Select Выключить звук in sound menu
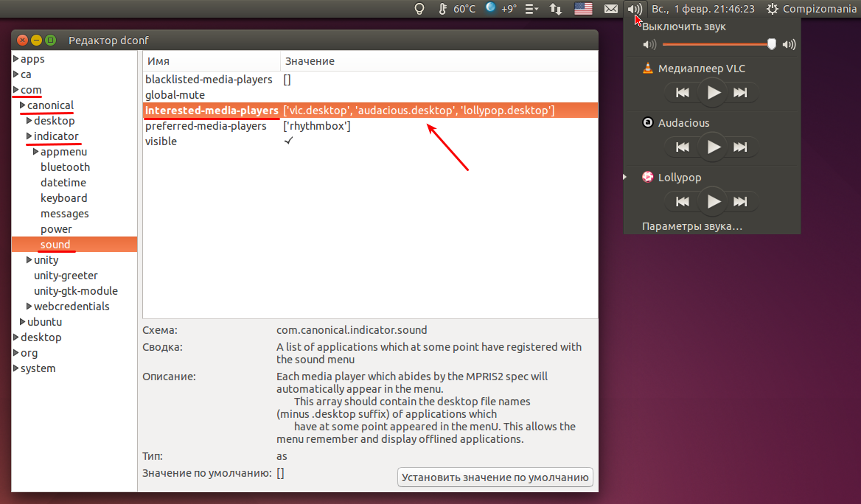 pos(683,27)
